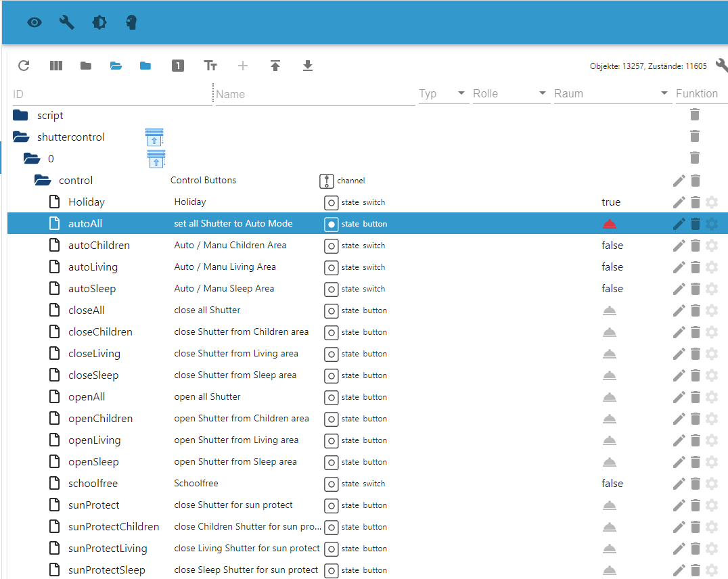Click the eye view-mode icon in header
Image resolution: width=728 pixels, height=579 pixels.
click(x=35, y=22)
